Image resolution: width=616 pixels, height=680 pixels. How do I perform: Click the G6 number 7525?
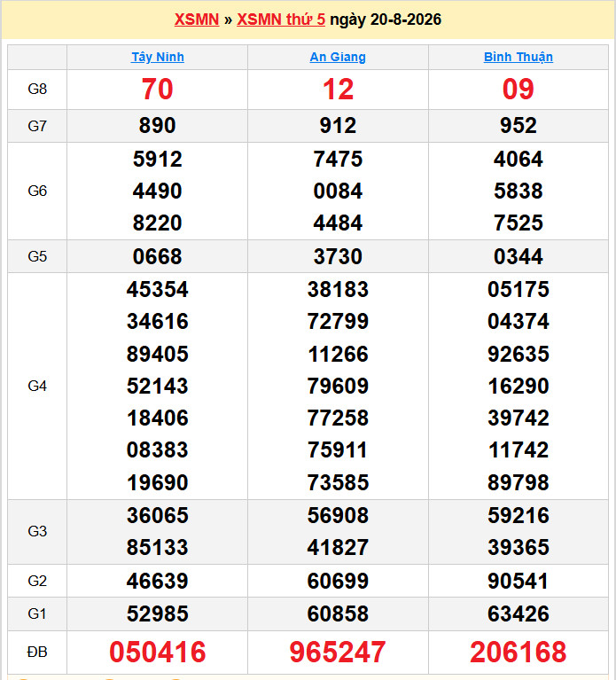click(x=518, y=223)
